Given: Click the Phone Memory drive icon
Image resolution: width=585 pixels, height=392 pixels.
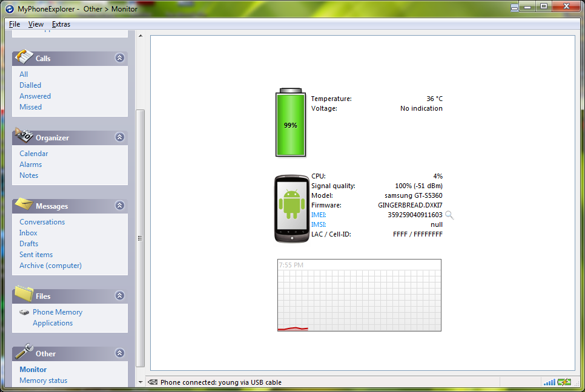Looking at the screenshot, I should tap(24, 312).
